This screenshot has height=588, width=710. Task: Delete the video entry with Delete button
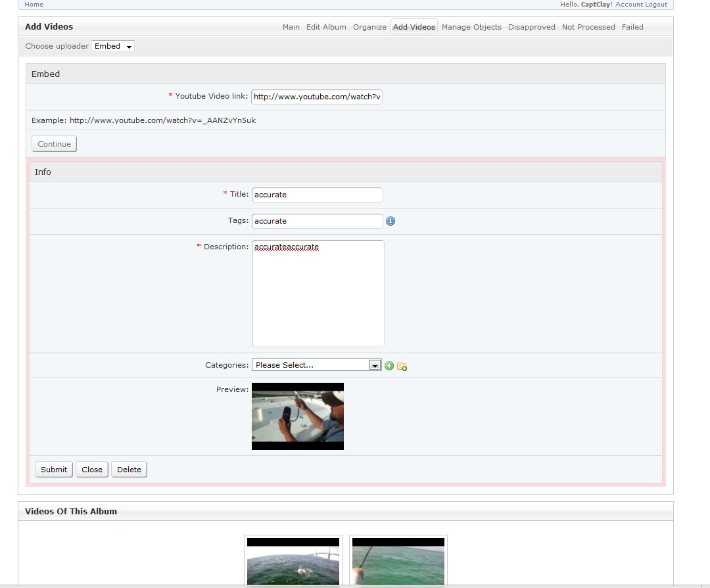129,470
